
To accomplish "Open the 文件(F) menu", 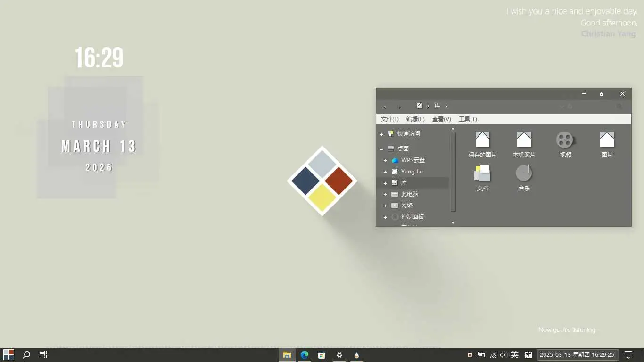I will 389,119.
